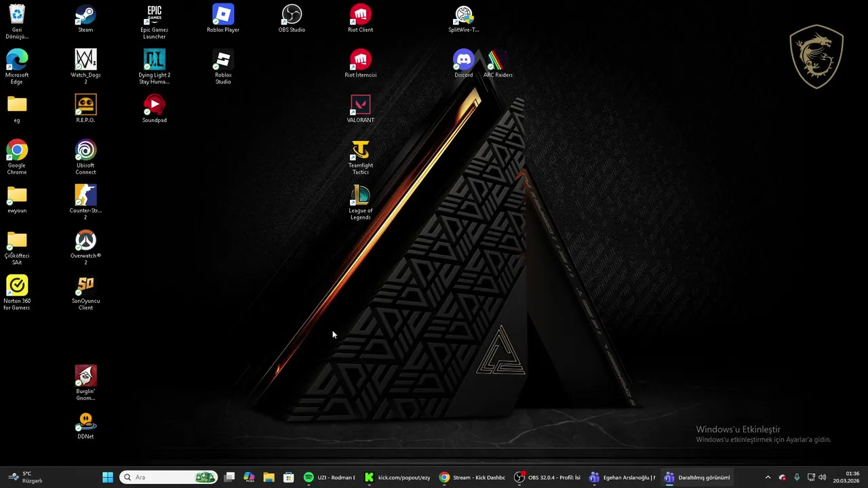
Task: Open volume control speaker icon
Action: [823, 477]
